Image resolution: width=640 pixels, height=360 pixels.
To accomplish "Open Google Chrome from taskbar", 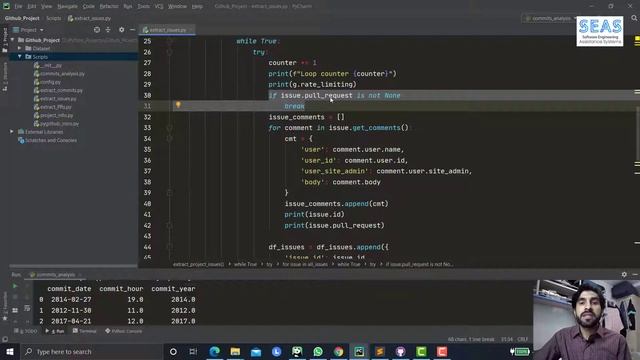I will [x=338, y=351].
